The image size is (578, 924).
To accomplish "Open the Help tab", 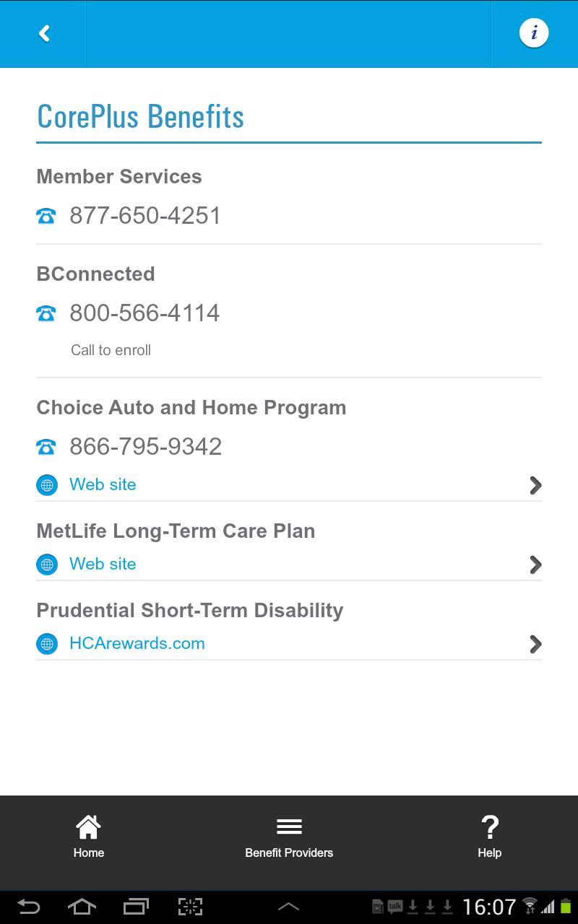I will [489, 837].
